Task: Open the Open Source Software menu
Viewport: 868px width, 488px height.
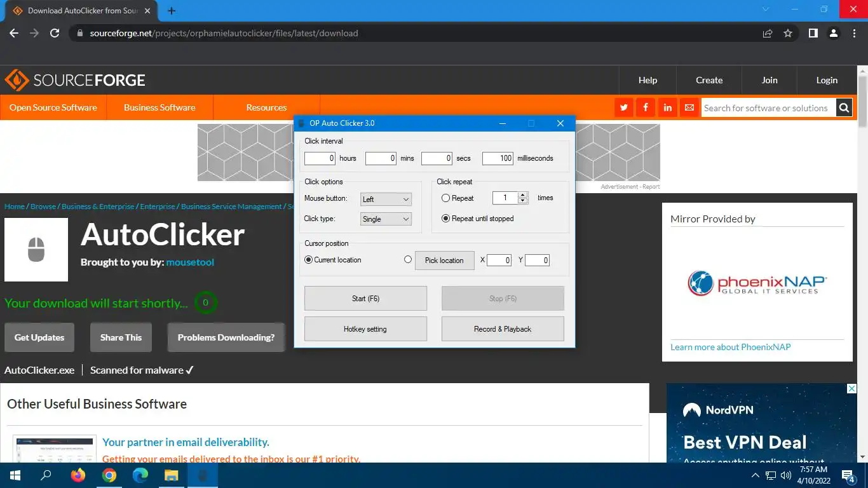Action: point(53,107)
